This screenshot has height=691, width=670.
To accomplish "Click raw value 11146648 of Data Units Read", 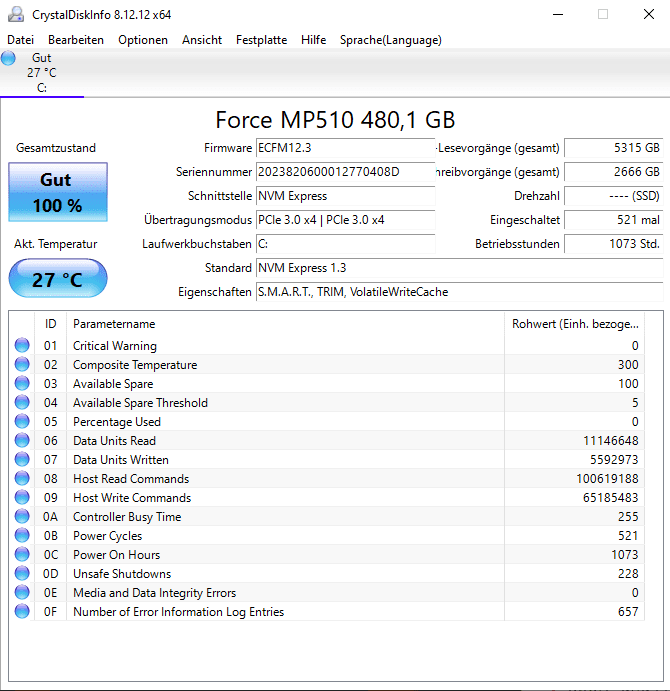I will coord(610,441).
